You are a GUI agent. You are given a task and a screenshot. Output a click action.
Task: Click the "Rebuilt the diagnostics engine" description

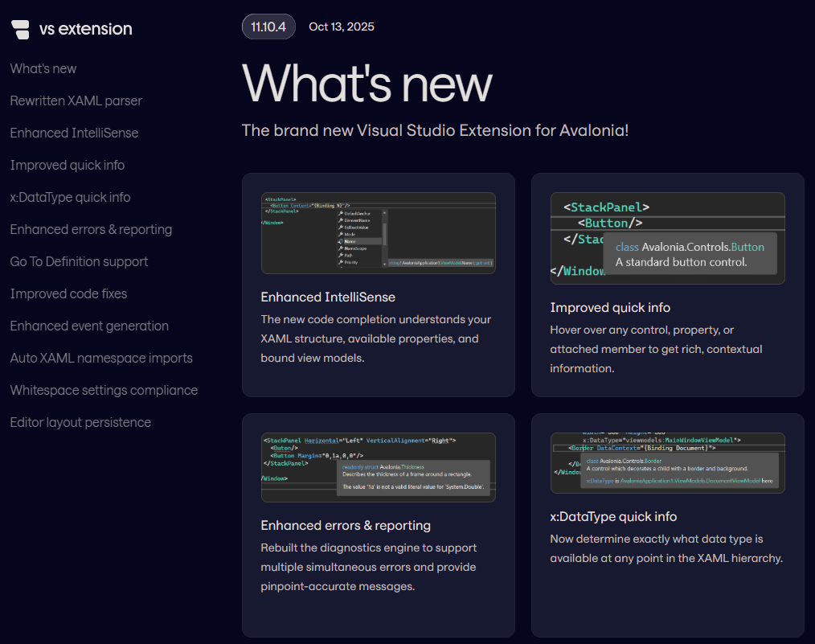point(369,567)
